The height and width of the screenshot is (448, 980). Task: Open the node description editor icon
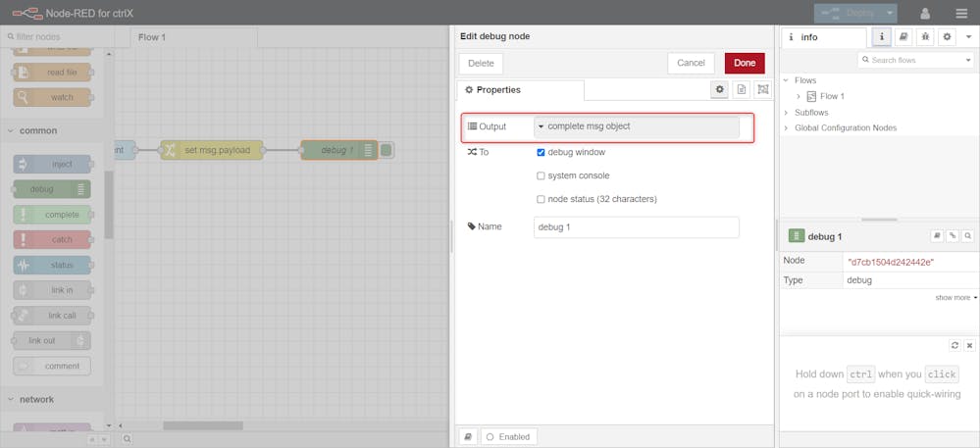click(x=742, y=89)
